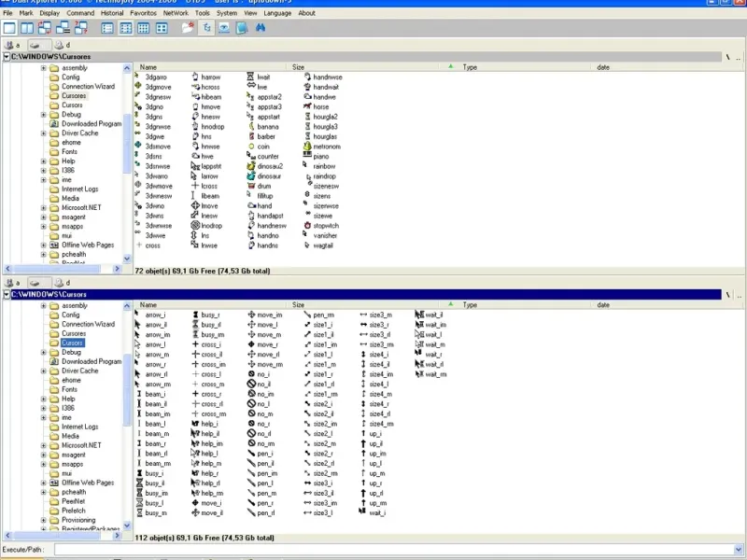The height and width of the screenshot is (560, 747).
Task: Select the banana cursor file icon
Action: (x=251, y=127)
